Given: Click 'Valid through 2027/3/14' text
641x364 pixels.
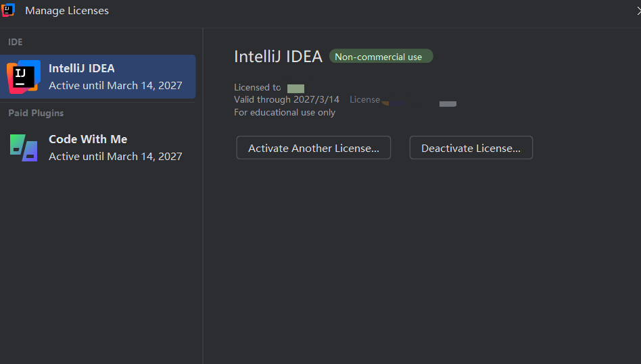Looking at the screenshot, I should pos(287,99).
